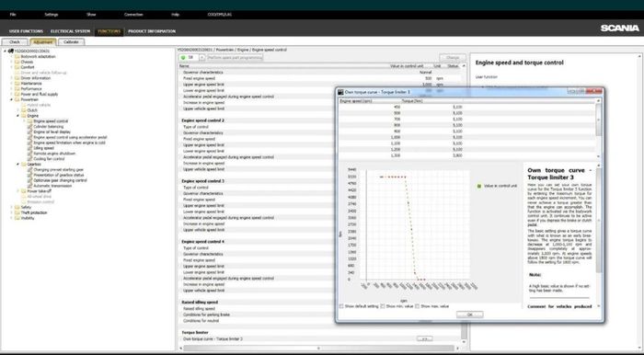Click Changing preset starting gear icon

[x=30, y=169]
